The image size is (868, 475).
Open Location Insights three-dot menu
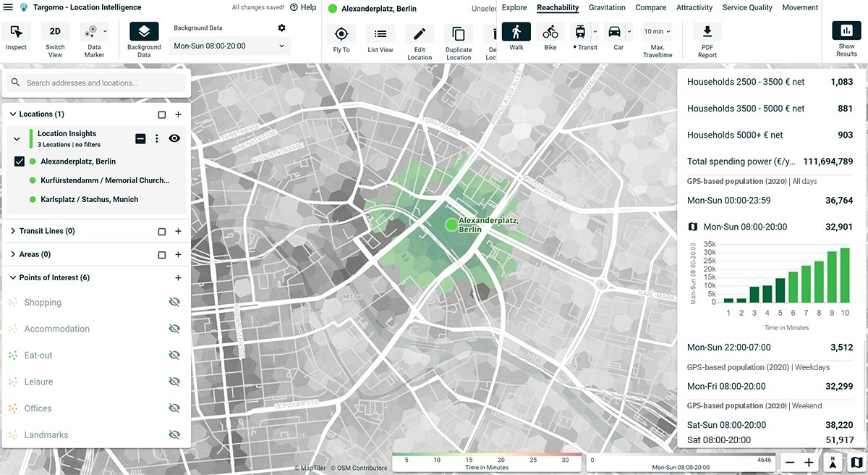[x=157, y=138]
